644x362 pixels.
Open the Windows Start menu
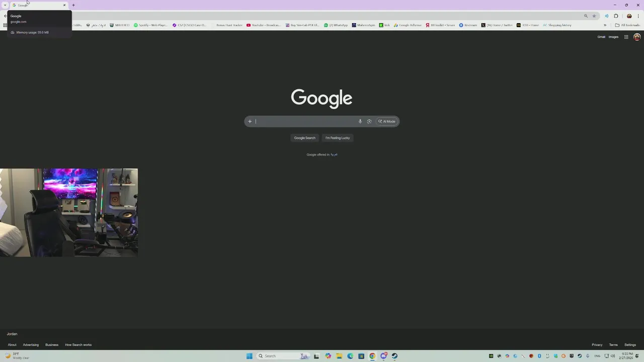coord(249,356)
